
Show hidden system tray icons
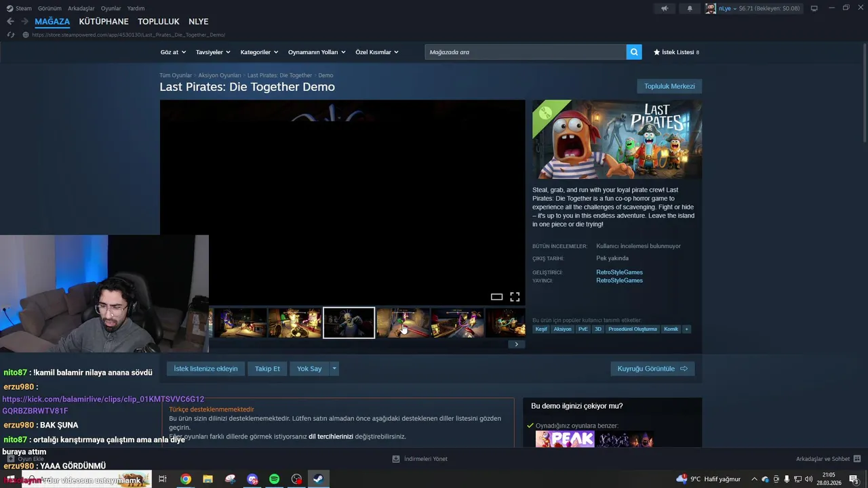(x=754, y=479)
